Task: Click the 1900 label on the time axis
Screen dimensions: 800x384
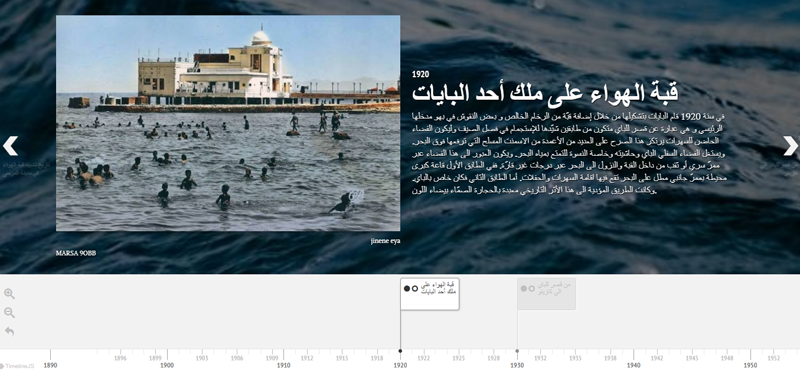Action: 167,365
